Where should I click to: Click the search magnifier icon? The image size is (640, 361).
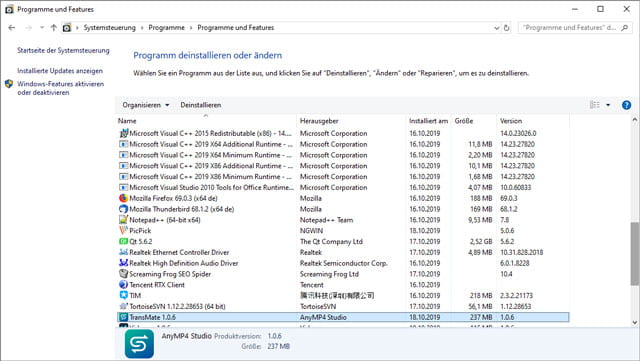coord(625,28)
